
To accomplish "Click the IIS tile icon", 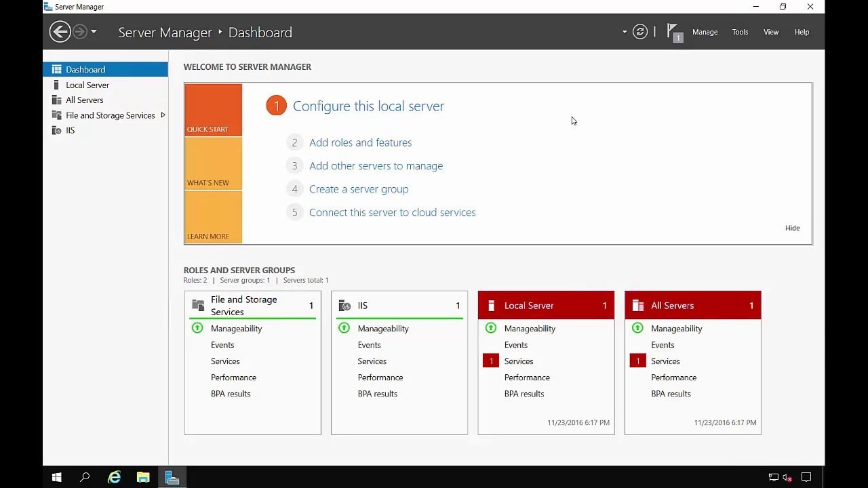I will pos(344,306).
